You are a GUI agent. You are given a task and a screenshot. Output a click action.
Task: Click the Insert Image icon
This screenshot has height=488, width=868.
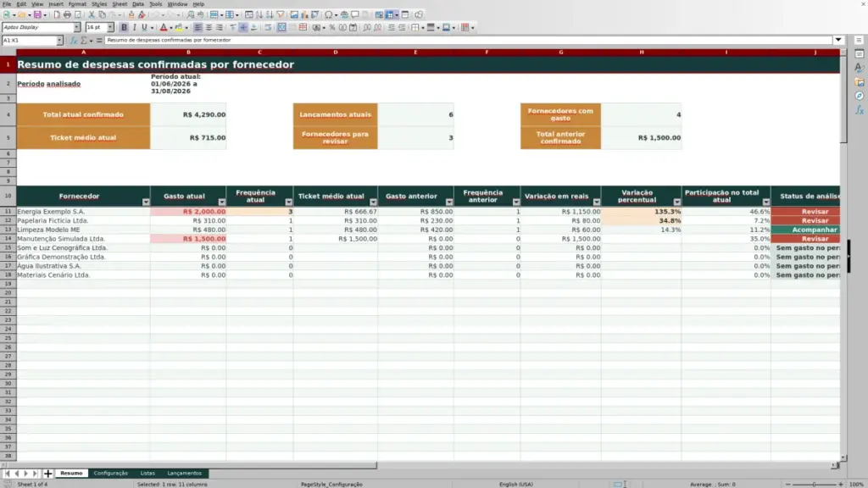(x=294, y=15)
